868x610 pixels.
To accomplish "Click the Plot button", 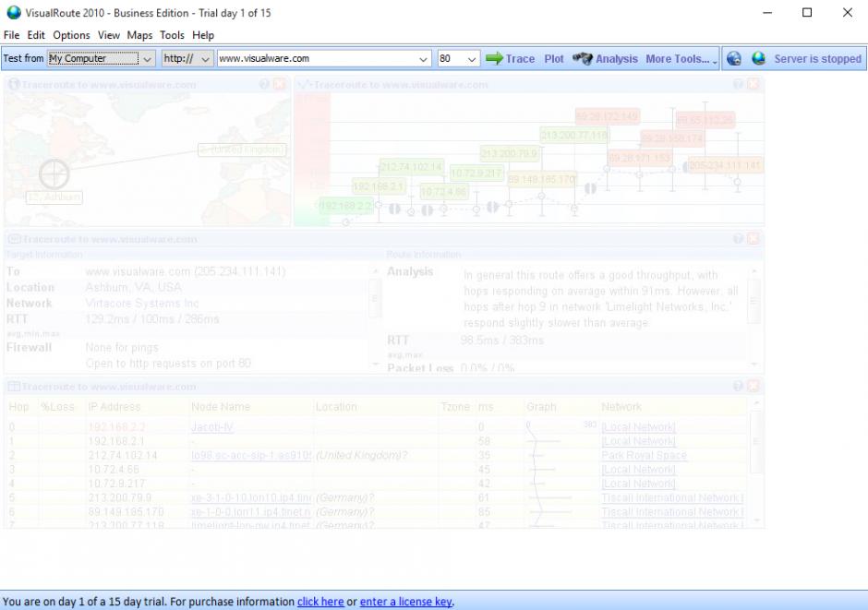I will coord(553,59).
